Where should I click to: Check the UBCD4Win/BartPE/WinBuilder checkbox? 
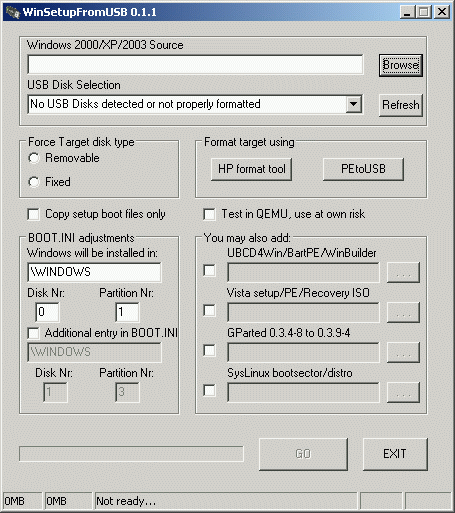tap(209, 270)
